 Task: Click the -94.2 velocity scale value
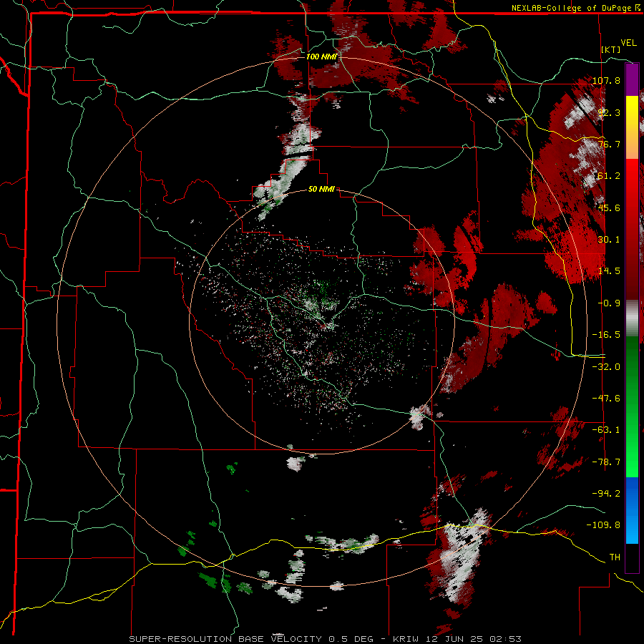point(606,494)
